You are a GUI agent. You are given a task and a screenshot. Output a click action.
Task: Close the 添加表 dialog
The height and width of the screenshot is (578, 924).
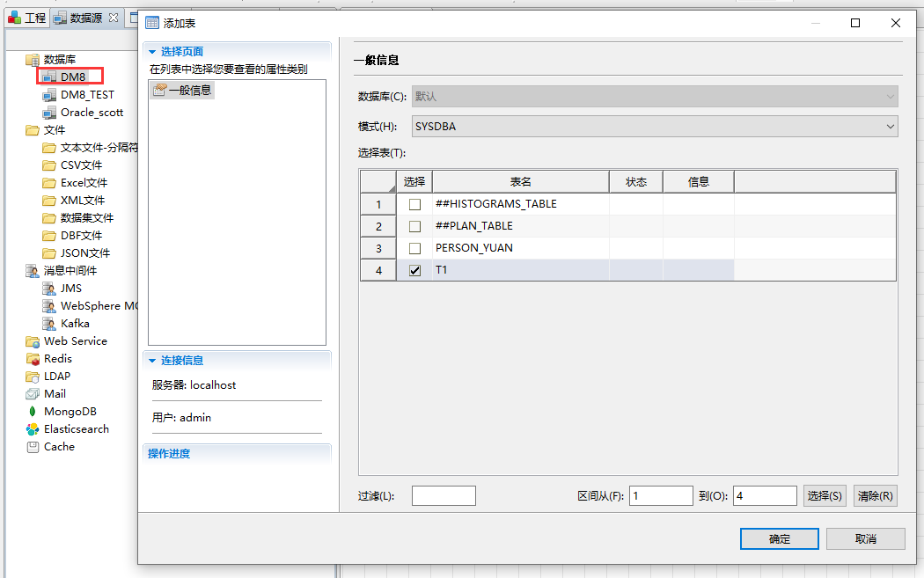click(x=896, y=23)
